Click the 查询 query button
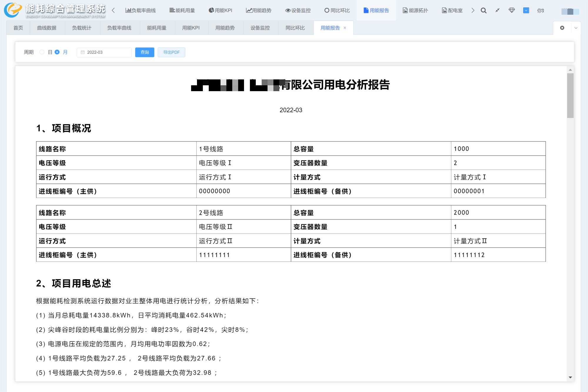This screenshot has width=588, height=392. click(x=145, y=52)
